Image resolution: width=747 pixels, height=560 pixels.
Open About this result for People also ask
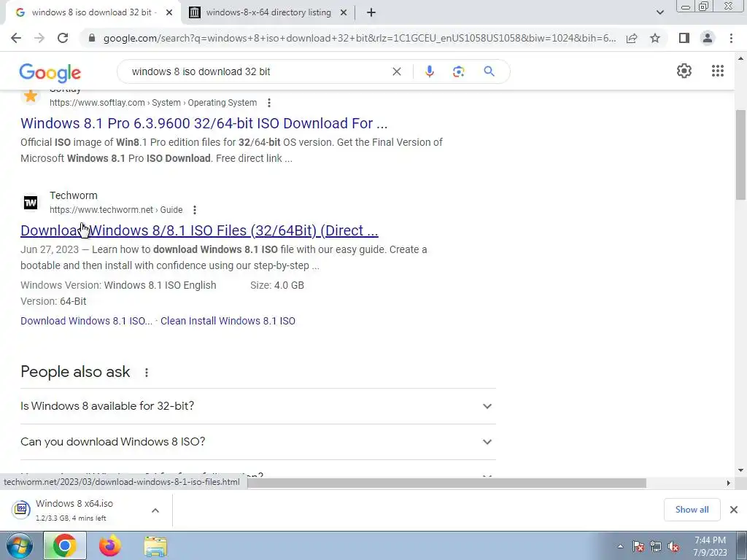click(146, 373)
